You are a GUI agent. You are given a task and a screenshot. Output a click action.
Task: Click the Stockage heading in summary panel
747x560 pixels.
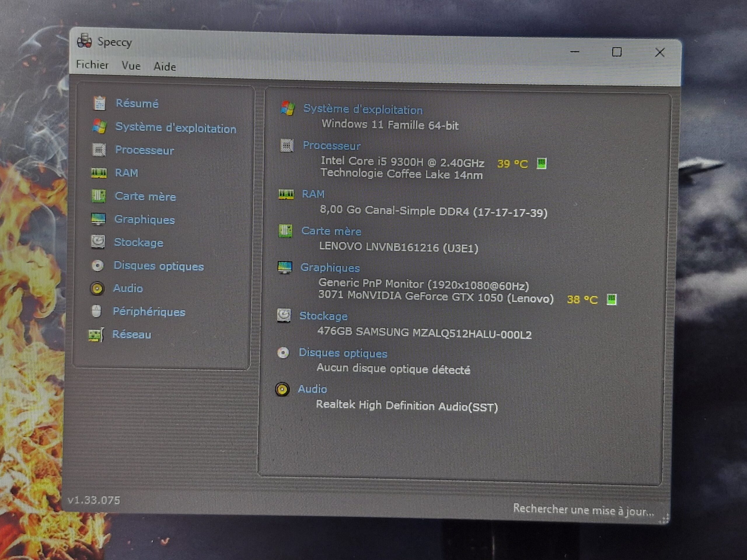coord(323,316)
